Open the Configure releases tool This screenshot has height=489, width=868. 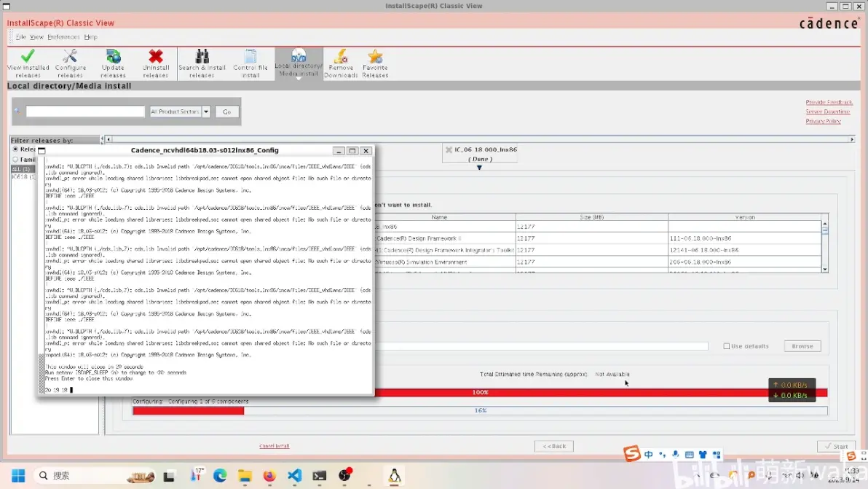71,63
